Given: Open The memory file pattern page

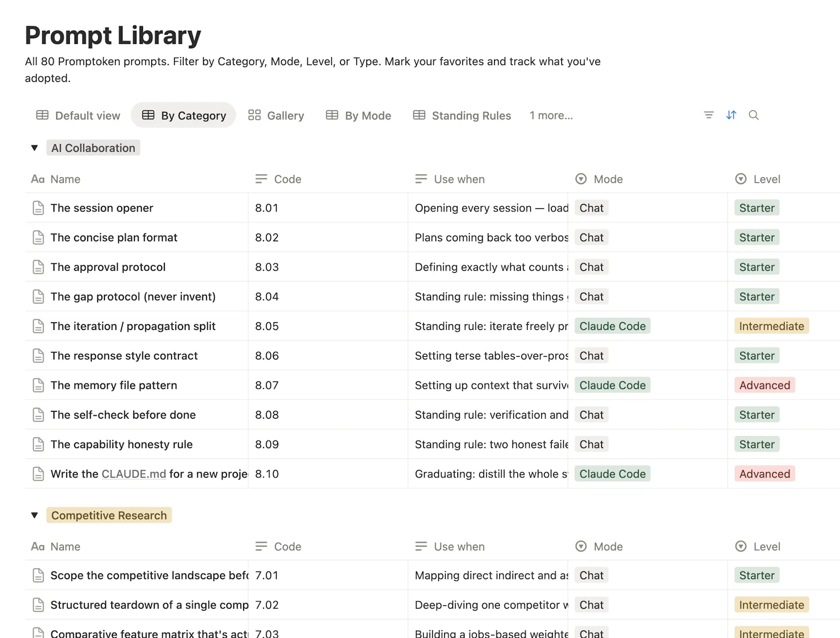Looking at the screenshot, I should coord(114,385).
